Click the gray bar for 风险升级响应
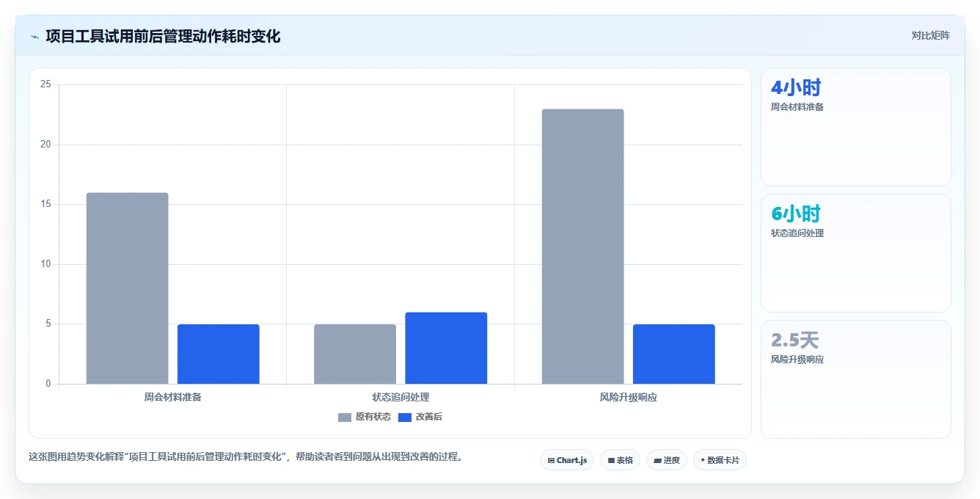Image resolution: width=980 pixels, height=499 pixels. (583, 247)
